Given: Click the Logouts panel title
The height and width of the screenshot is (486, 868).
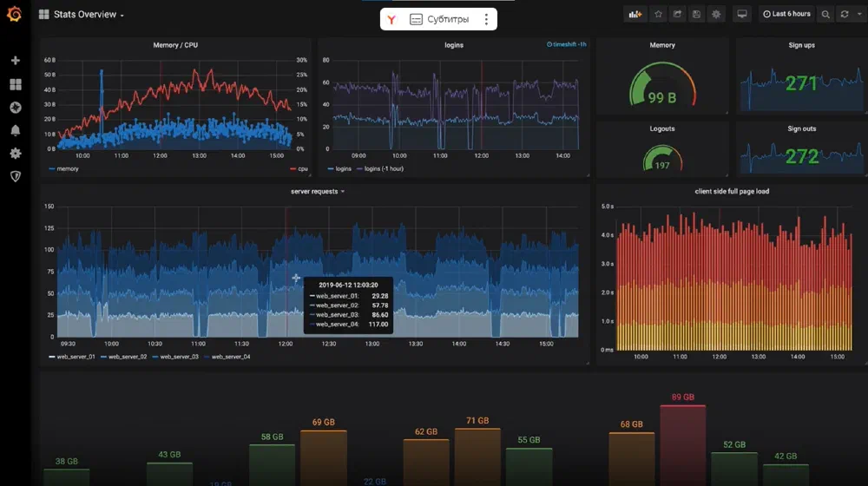Looking at the screenshot, I should pyautogui.click(x=662, y=129).
